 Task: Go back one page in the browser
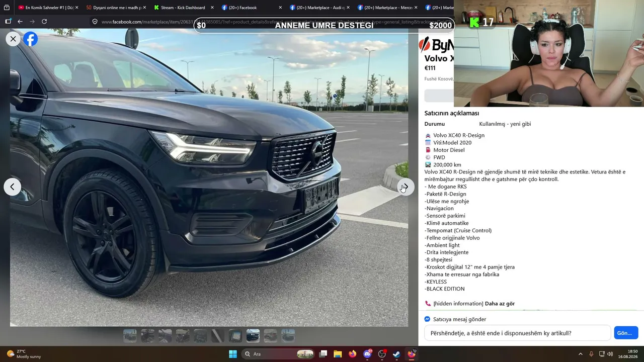point(20,22)
